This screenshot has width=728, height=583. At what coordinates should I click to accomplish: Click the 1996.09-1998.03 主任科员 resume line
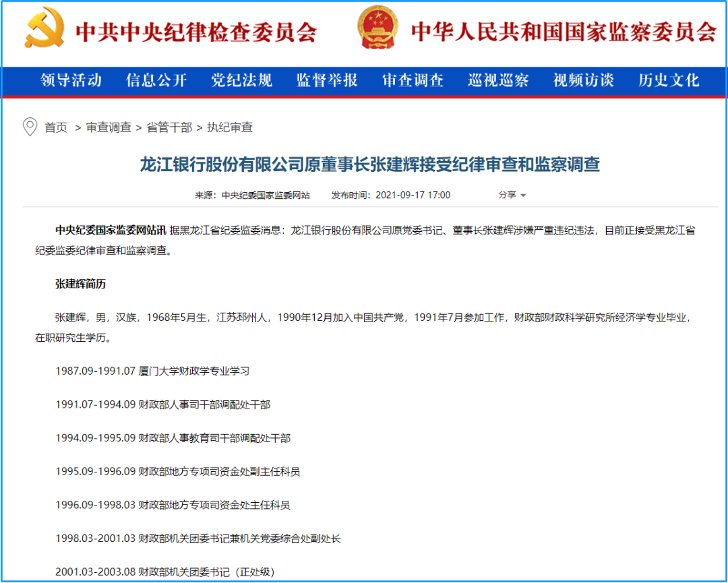173,505
